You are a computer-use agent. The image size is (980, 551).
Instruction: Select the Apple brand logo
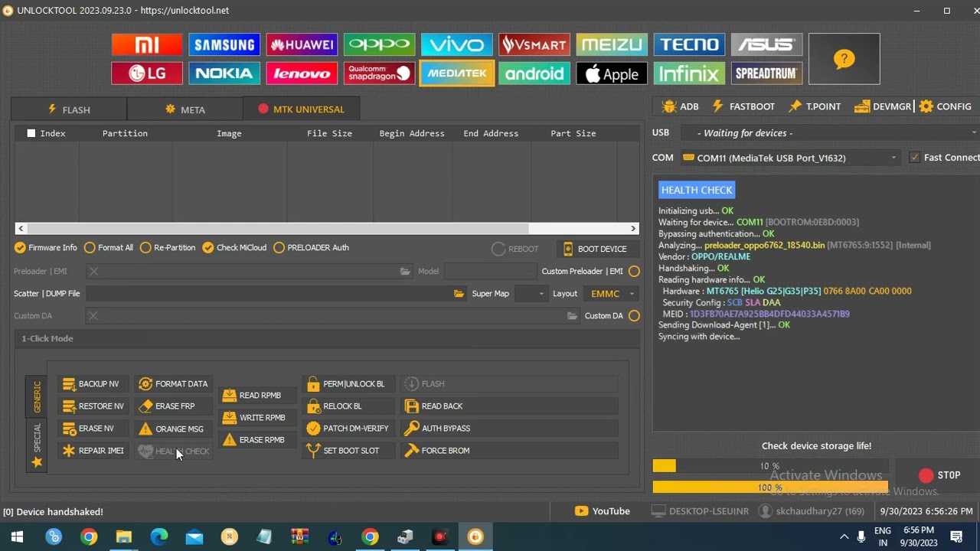611,73
